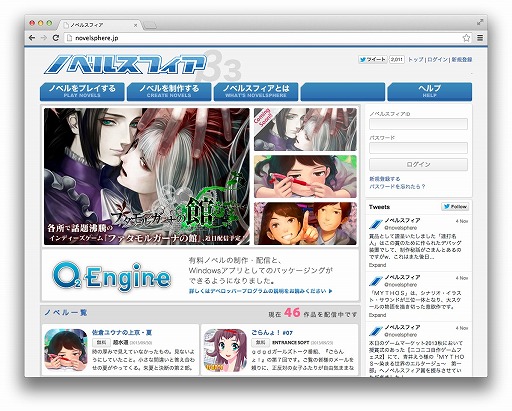Select the What's Novelsphere tab
Viewport: 512px width, 411px height.
pos(256,91)
